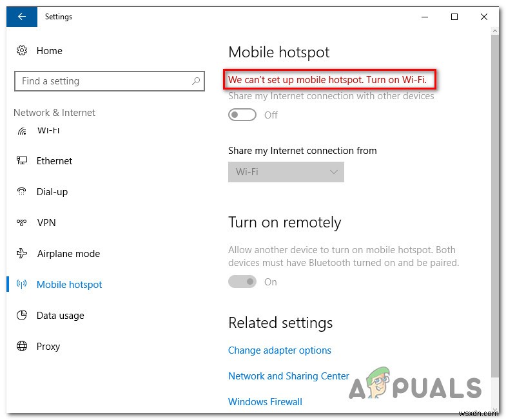Open Change adapter options link

280,350
